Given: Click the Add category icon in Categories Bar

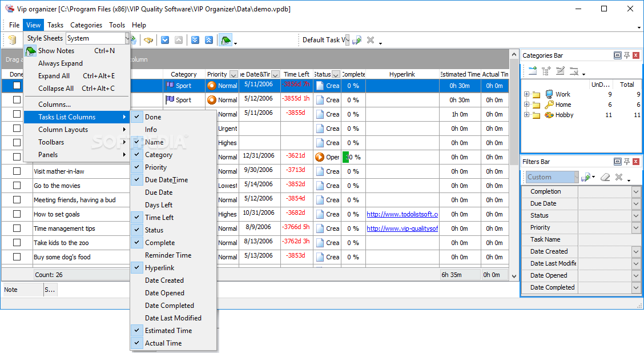Looking at the screenshot, I should (532, 71).
